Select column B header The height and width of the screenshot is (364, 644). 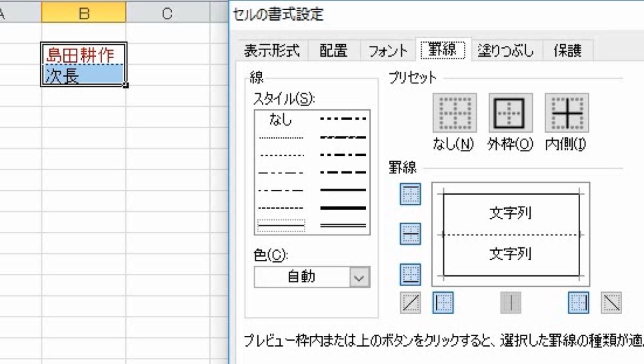84,13
